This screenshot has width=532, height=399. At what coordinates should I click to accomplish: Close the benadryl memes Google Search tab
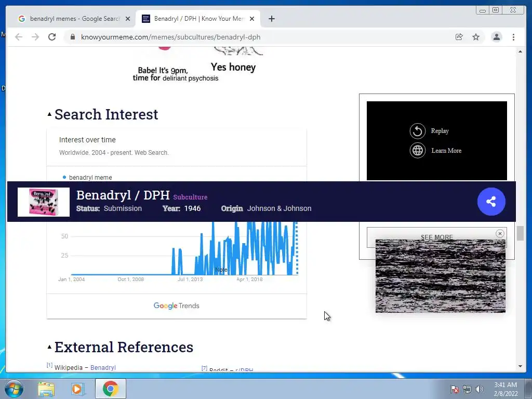(x=128, y=19)
